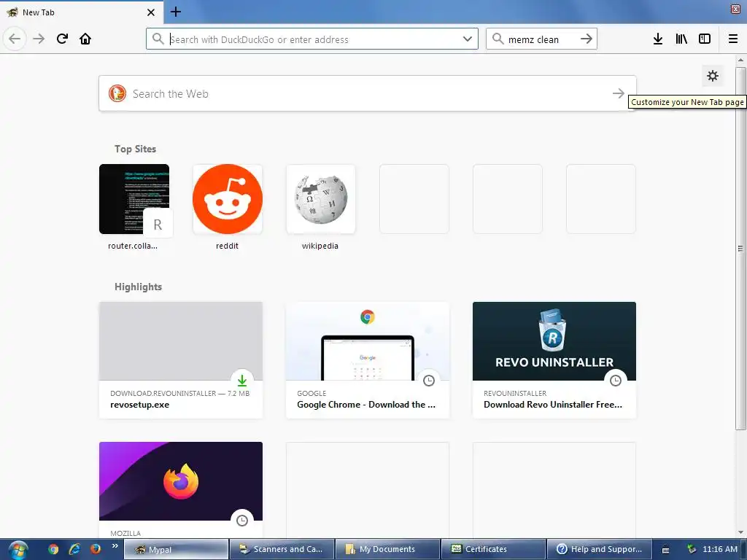Open the home page icon

click(85, 39)
